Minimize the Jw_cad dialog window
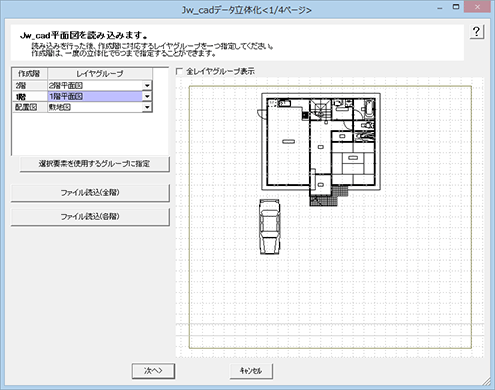495x390 pixels. point(440,8)
